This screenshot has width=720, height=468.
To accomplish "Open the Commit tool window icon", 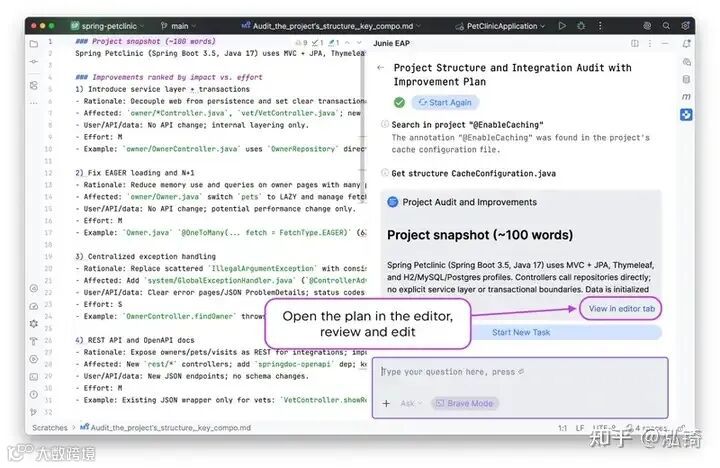I will [34, 61].
